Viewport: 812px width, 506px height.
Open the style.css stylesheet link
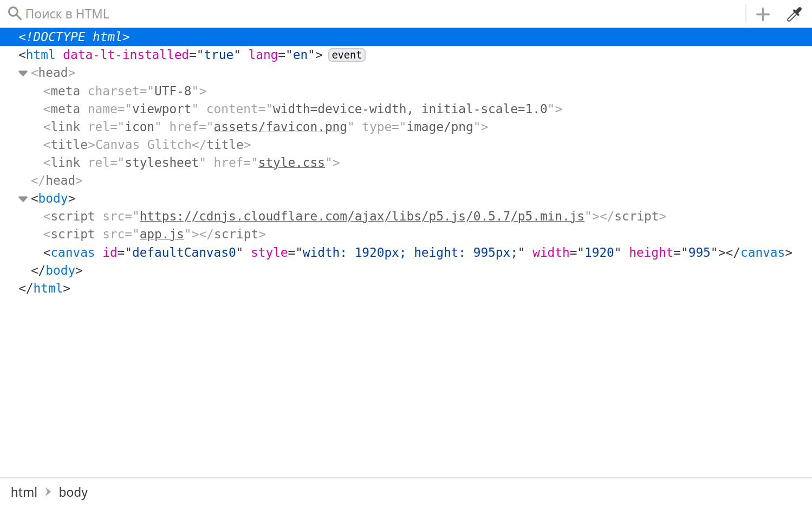coord(291,162)
